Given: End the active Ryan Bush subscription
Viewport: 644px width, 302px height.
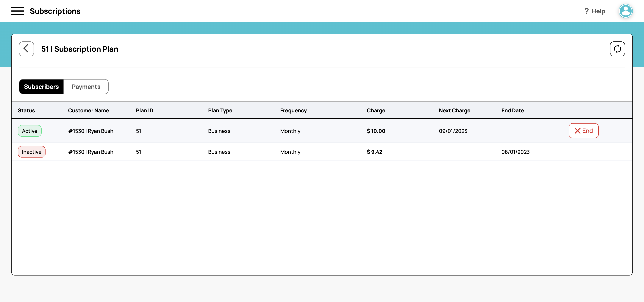Looking at the screenshot, I should [583, 131].
